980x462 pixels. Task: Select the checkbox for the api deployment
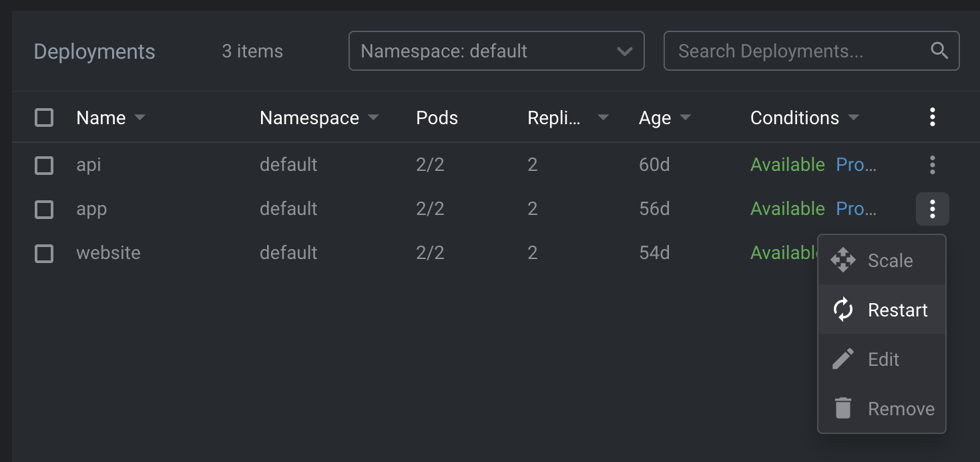coord(43,165)
